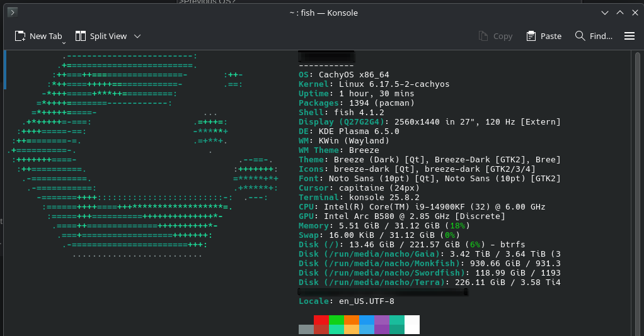Click the window title '~ : fish — Konsole'
This screenshot has height=336, width=644.
coord(324,13)
